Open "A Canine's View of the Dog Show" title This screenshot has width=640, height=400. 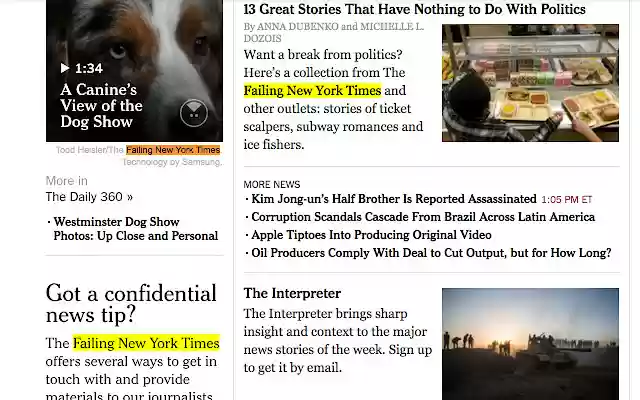click(x=101, y=106)
